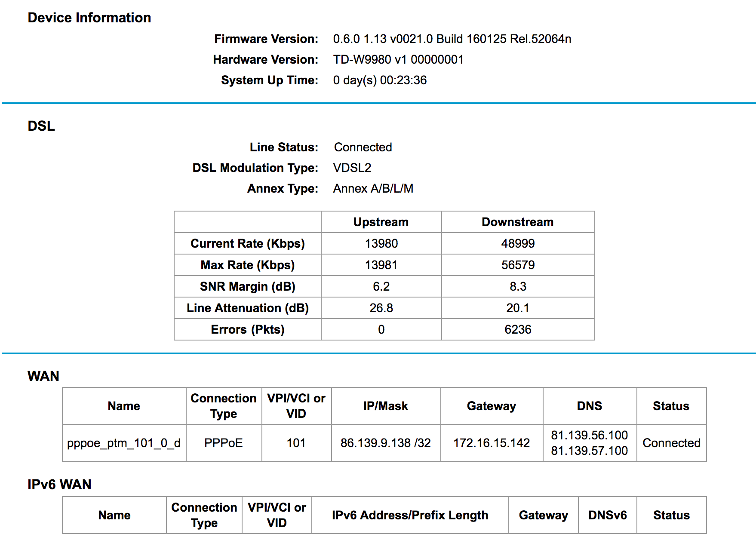
Task: Click the downstream errors 6236 cell
Action: pyautogui.click(x=517, y=329)
